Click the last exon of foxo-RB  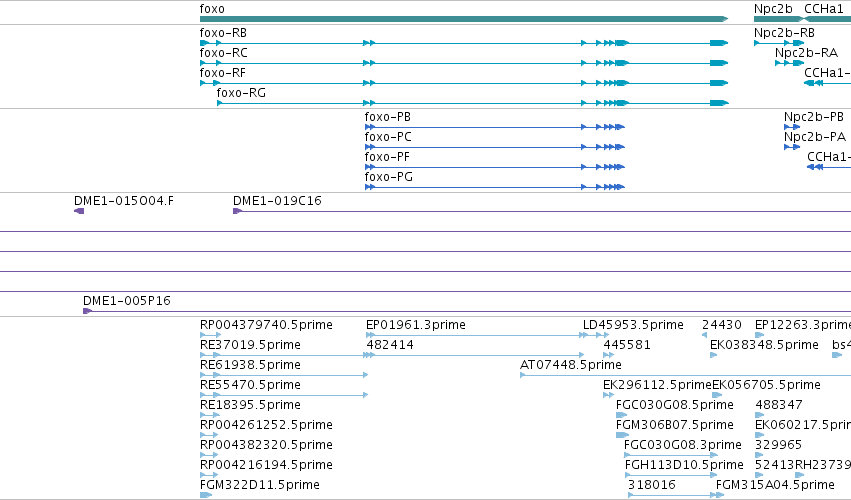tap(719, 43)
